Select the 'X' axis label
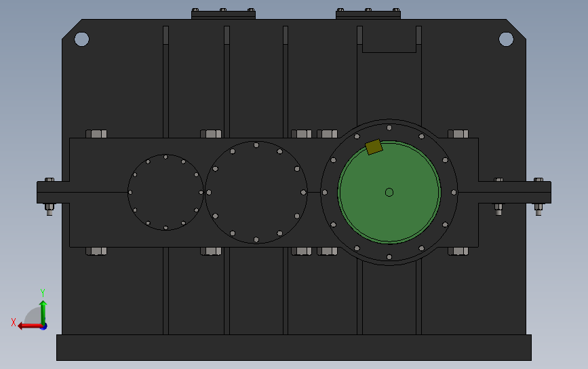Image resolution: width=588 pixels, height=369 pixels. point(14,322)
